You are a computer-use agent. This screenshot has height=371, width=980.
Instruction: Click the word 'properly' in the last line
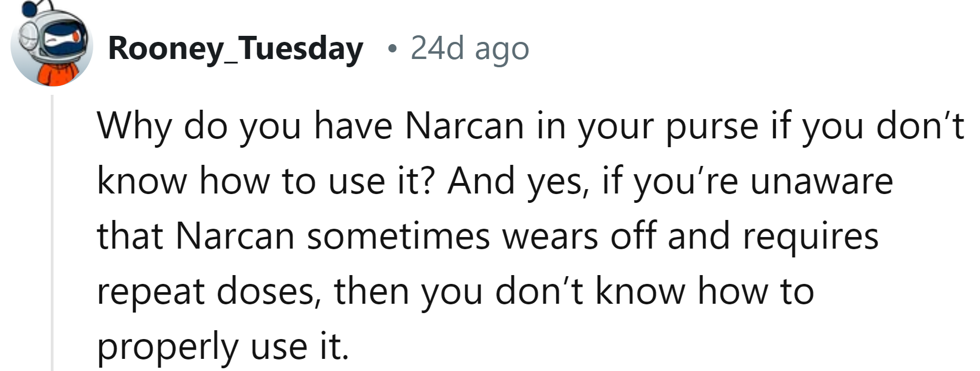[x=167, y=346]
